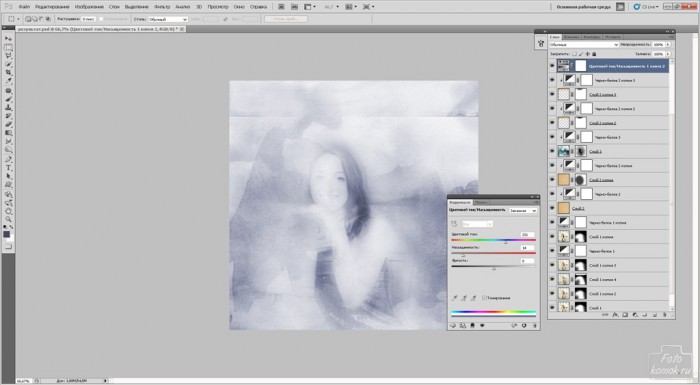Open blend mode dropdown showing Обычные
700x385 pixels.
[584, 45]
